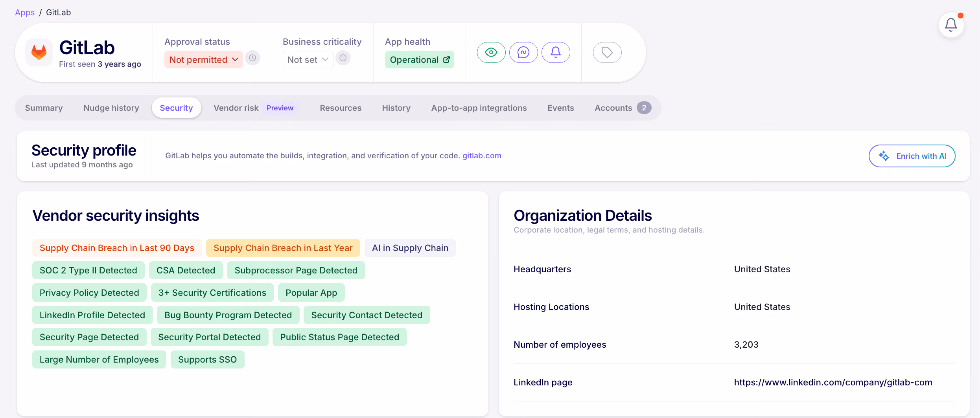Click the GitLab breadcrumb text
The width and height of the screenshot is (980, 418).
(58, 13)
